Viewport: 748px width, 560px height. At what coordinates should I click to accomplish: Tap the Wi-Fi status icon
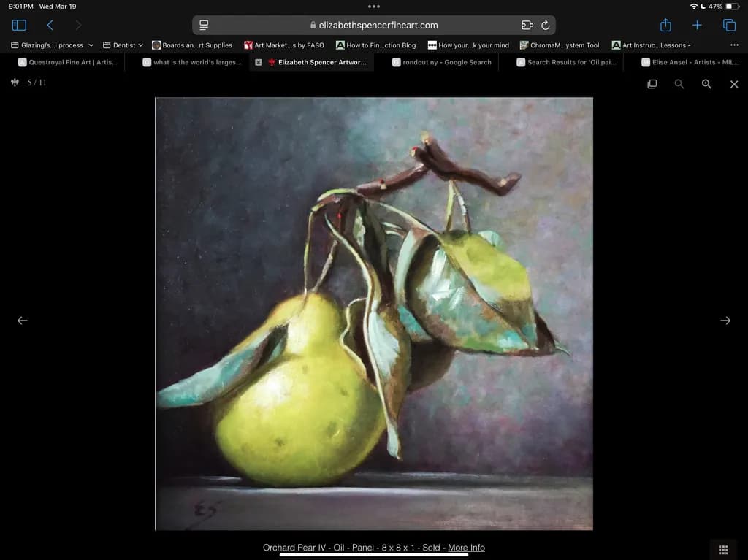coord(694,6)
